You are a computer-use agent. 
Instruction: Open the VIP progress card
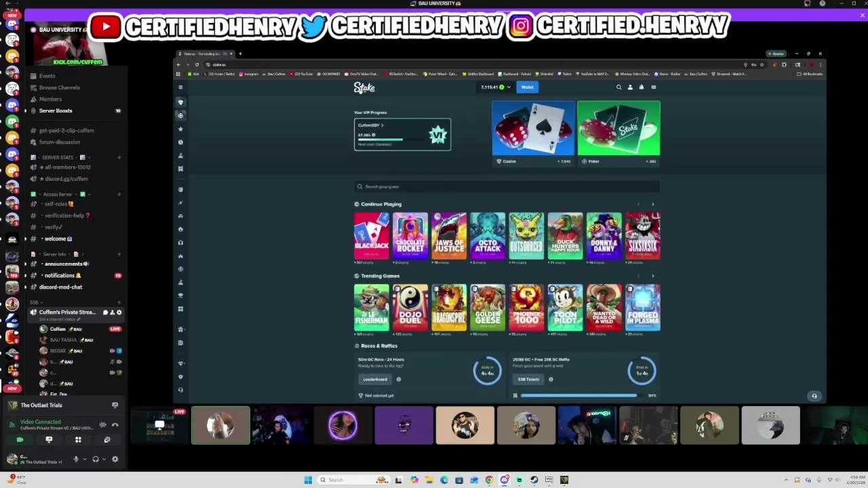coord(402,134)
